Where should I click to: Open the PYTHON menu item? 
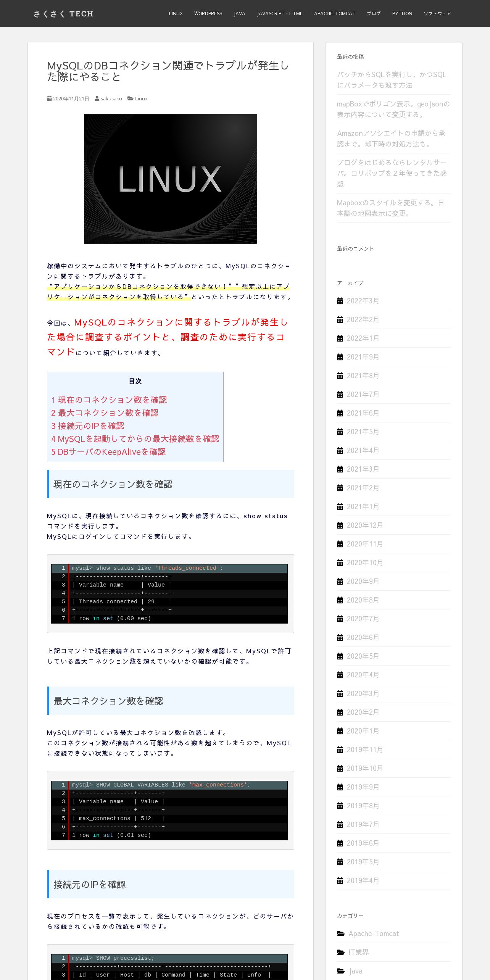click(x=402, y=13)
